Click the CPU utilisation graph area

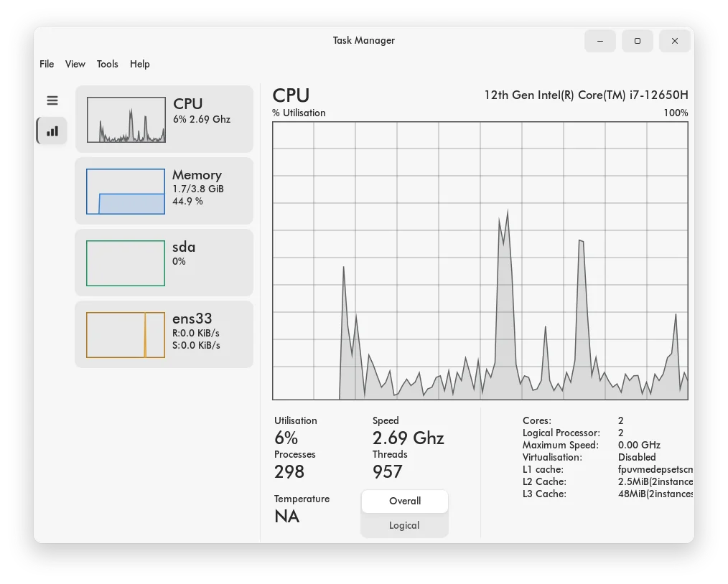[x=480, y=260]
